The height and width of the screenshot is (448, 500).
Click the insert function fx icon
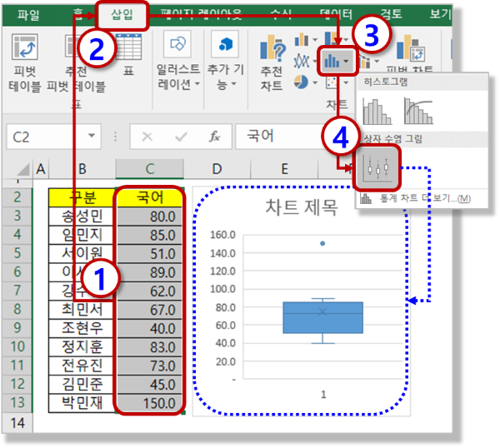pos(215,137)
